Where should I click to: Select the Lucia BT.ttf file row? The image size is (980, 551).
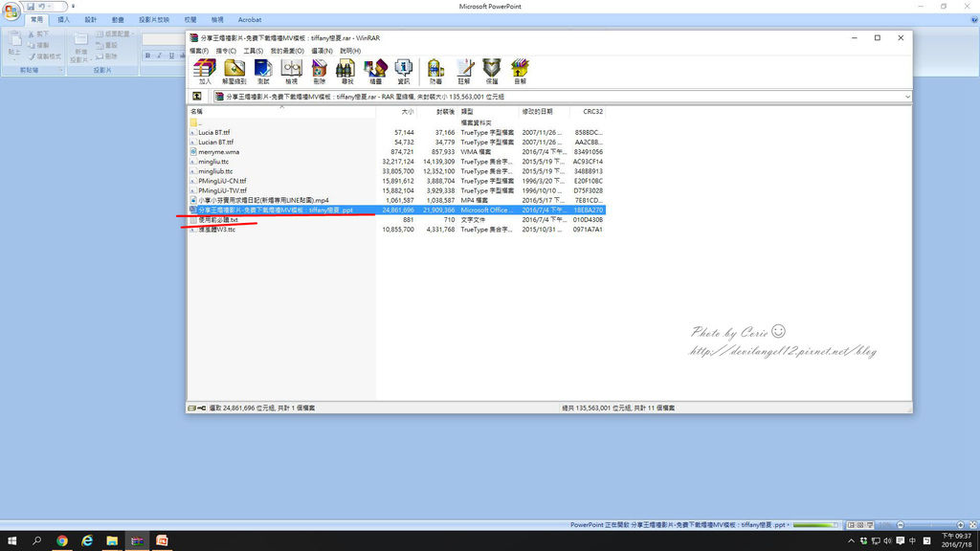click(397, 132)
